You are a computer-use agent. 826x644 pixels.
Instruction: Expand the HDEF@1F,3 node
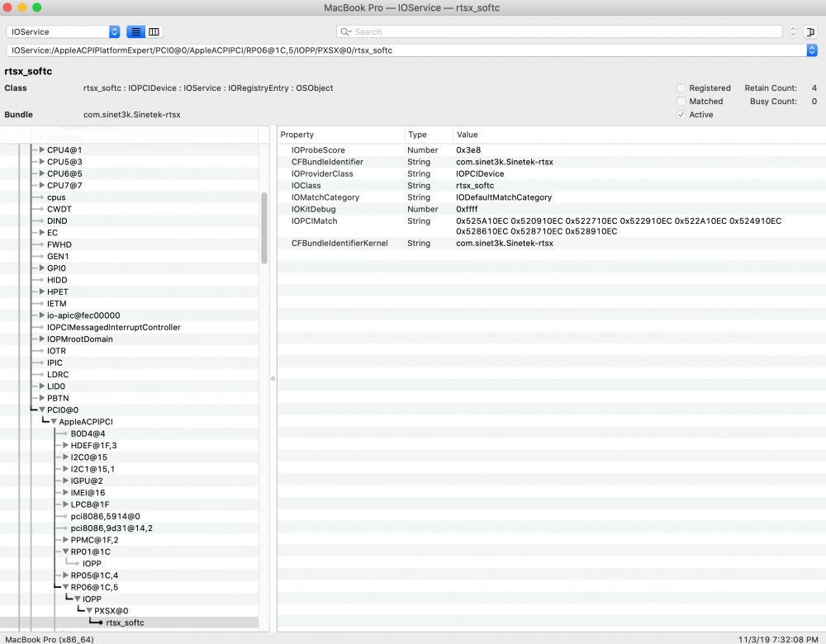65,446
